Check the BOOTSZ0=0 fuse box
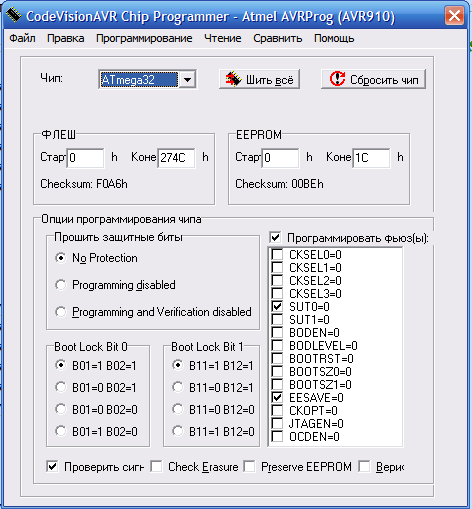 point(277,371)
